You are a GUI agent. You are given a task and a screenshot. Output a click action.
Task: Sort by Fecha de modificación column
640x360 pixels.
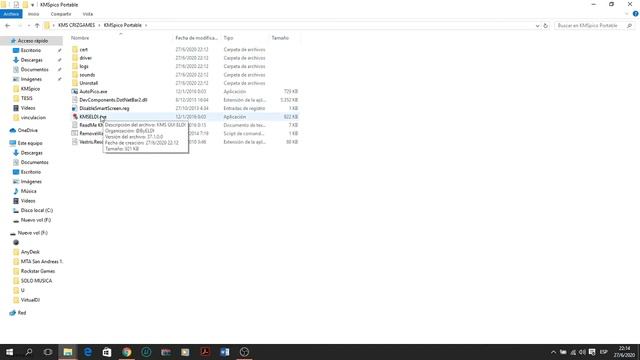coord(197,38)
